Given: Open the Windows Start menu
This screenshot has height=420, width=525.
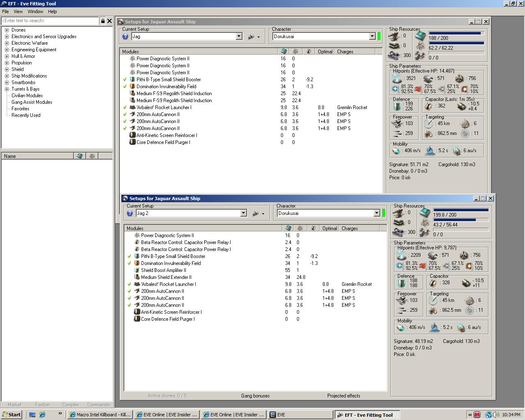Looking at the screenshot, I should coord(11,415).
